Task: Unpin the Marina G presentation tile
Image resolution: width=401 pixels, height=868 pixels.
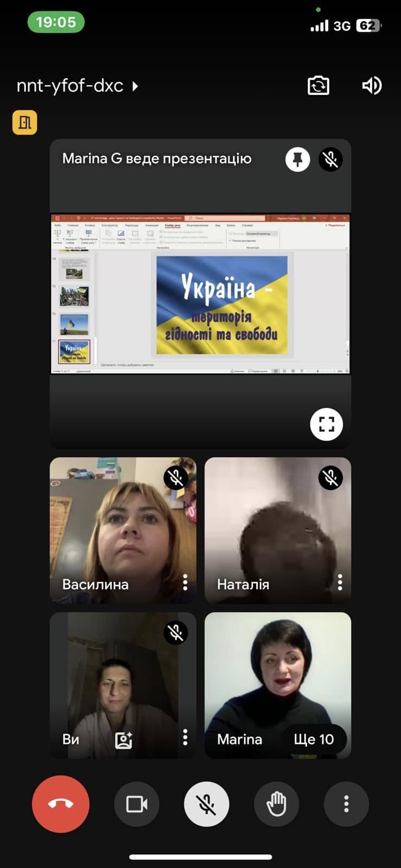Action: point(297,159)
